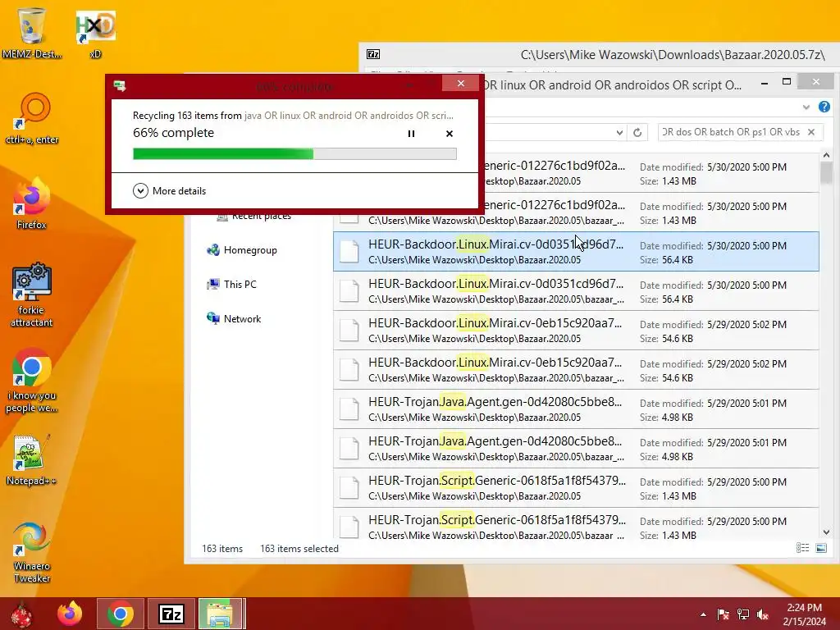The width and height of the screenshot is (840, 630).
Task: Select This PC in the navigation pane
Action: point(231,285)
